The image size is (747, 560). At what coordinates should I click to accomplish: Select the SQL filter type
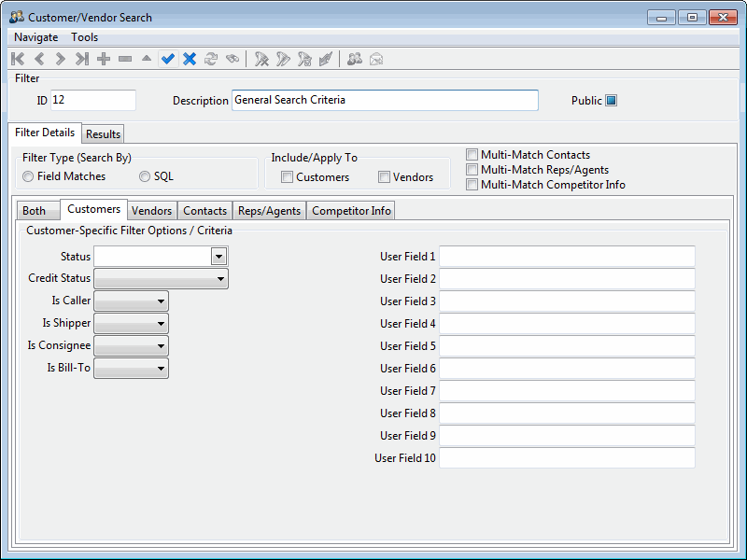click(145, 176)
